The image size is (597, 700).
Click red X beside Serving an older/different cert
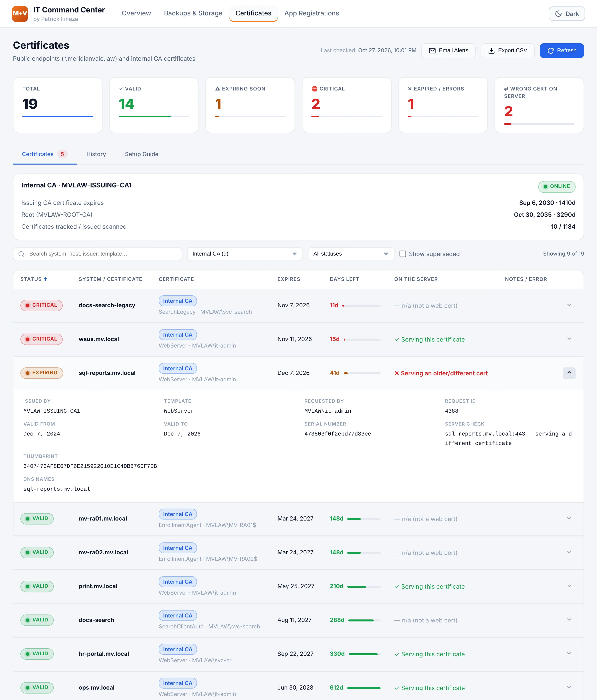[397, 373]
